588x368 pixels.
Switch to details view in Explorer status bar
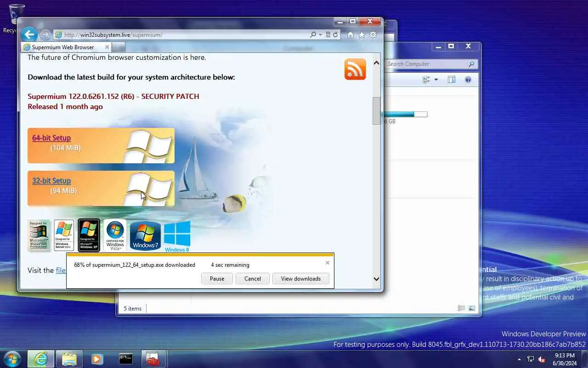(462, 308)
